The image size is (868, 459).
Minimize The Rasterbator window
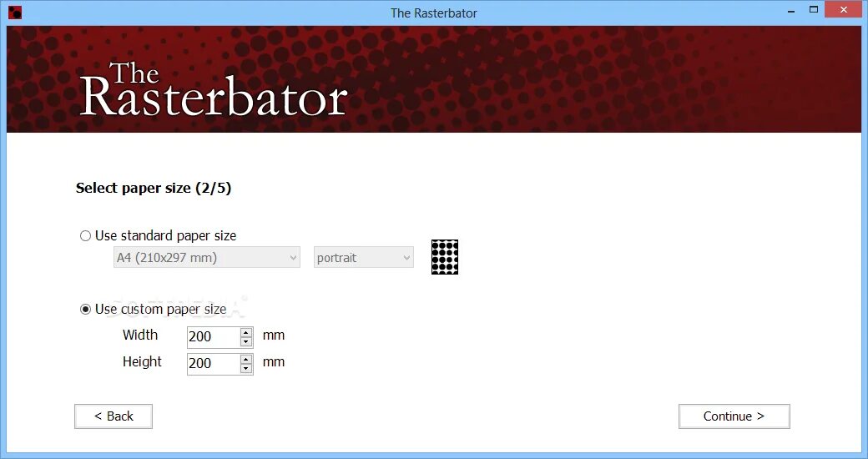(791, 11)
